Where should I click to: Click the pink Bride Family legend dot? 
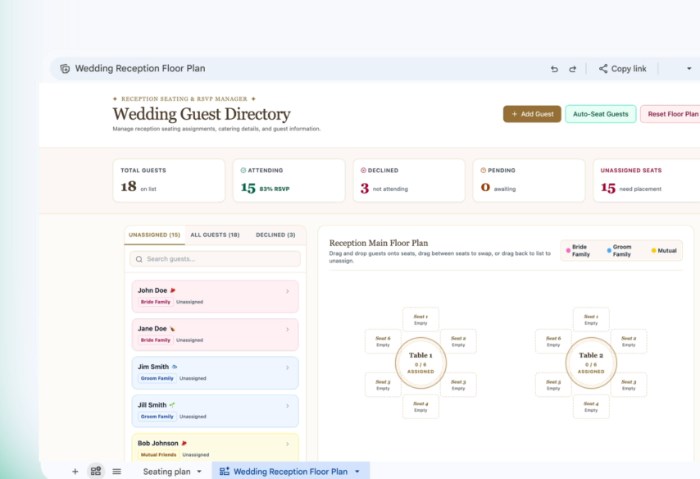pyautogui.click(x=568, y=250)
